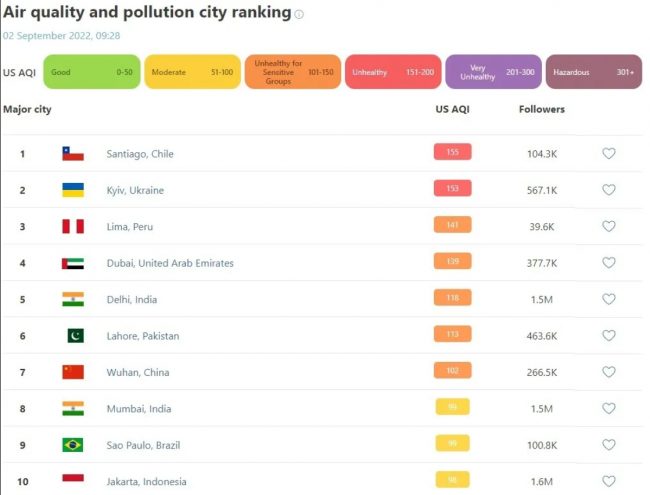Click the Chile flag icon

pos(73,154)
